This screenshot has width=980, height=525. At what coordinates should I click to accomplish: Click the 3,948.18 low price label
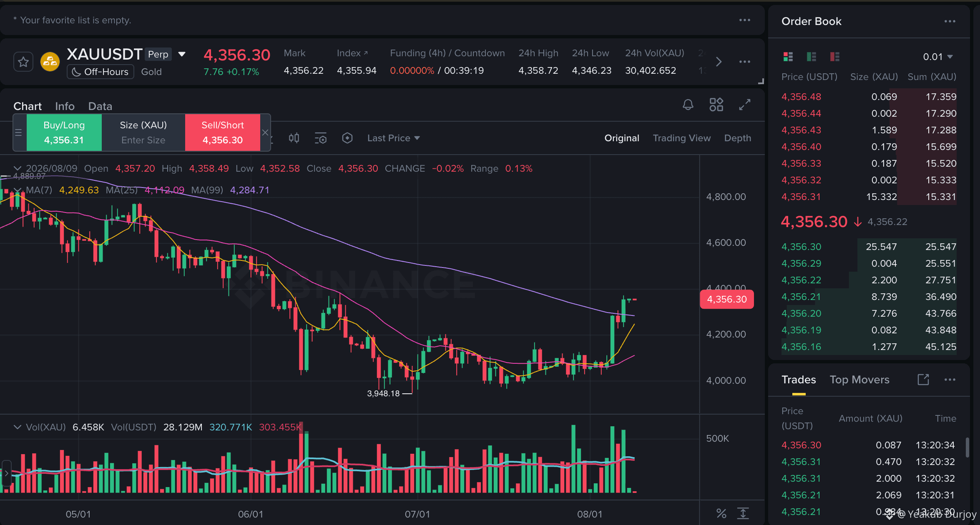pos(383,393)
